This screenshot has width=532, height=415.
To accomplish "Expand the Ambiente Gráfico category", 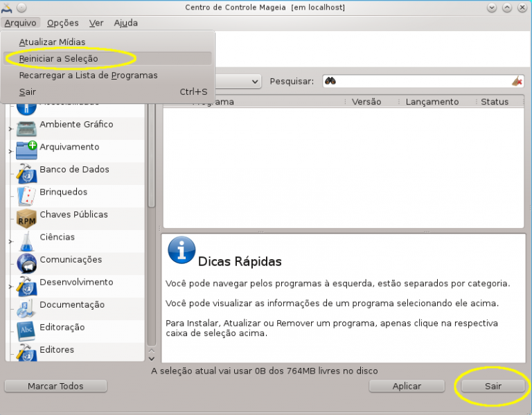I will [10, 129].
